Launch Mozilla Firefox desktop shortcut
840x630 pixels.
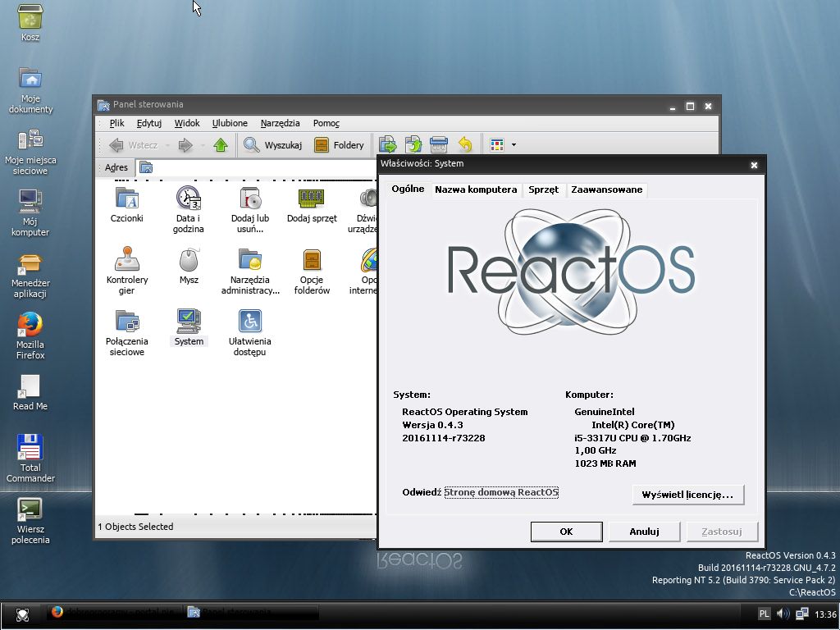(30, 336)
